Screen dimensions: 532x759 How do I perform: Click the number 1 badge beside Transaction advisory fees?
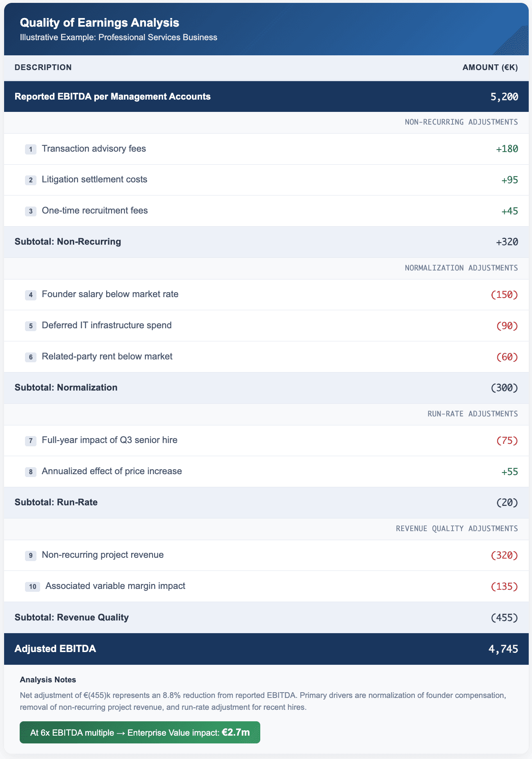[x=31, y=149]
